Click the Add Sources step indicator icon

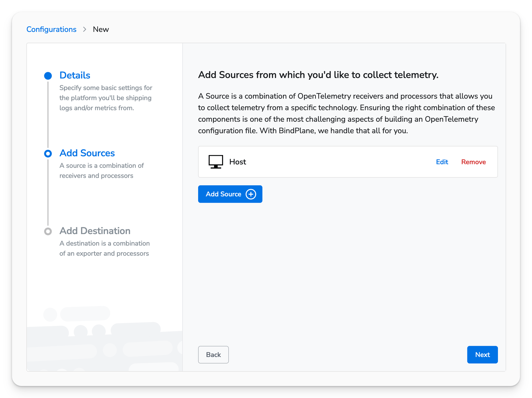48,153
